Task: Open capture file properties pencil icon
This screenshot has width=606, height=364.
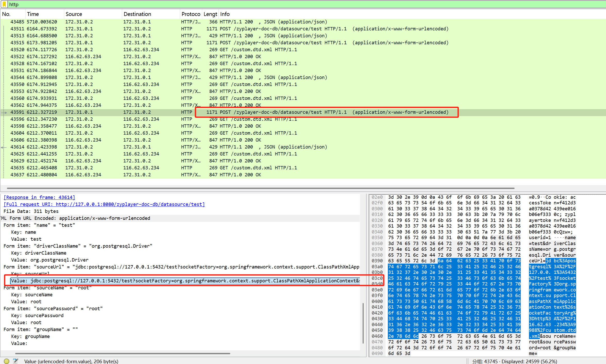Action: tap(15, 361)
